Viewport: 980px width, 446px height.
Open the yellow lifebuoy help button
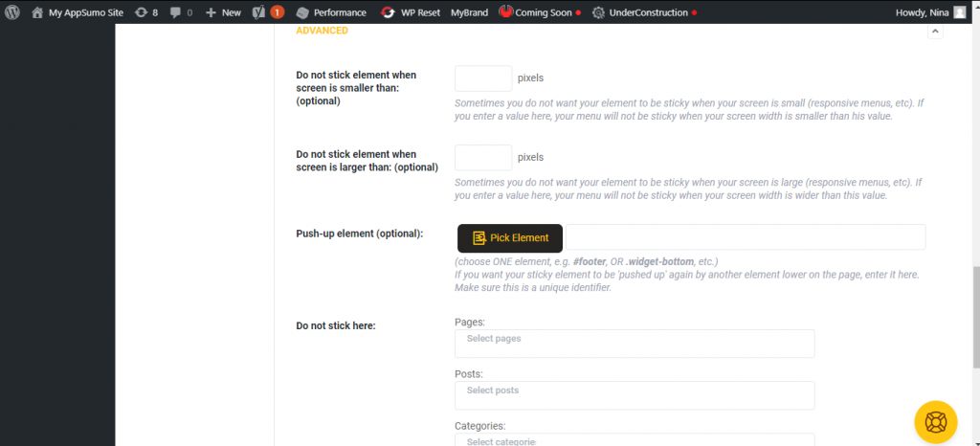coord(936,422)
